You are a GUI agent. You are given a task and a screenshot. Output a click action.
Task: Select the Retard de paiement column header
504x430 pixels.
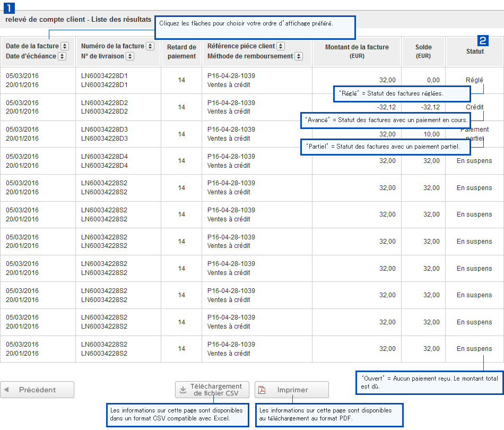point(181,51)
